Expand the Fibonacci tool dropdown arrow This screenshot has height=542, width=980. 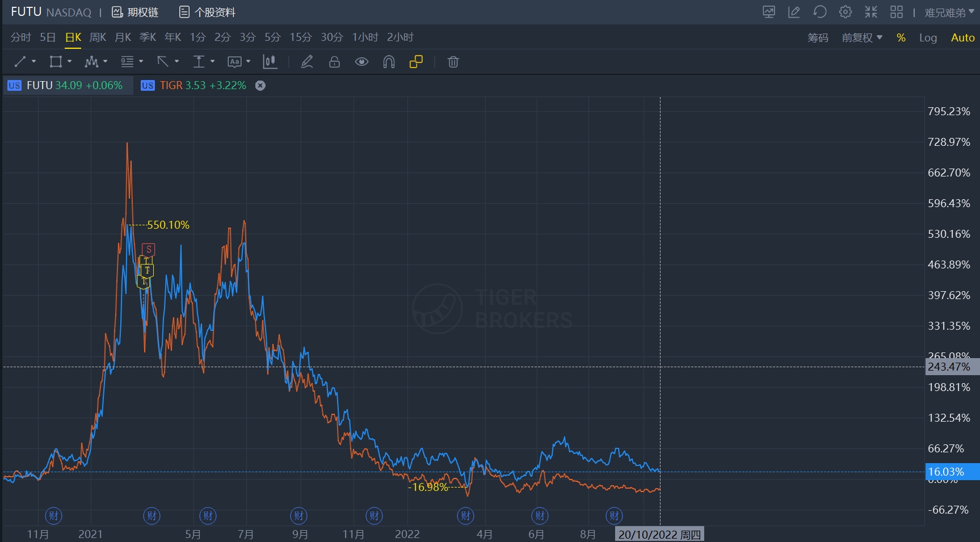pos(141,61)
